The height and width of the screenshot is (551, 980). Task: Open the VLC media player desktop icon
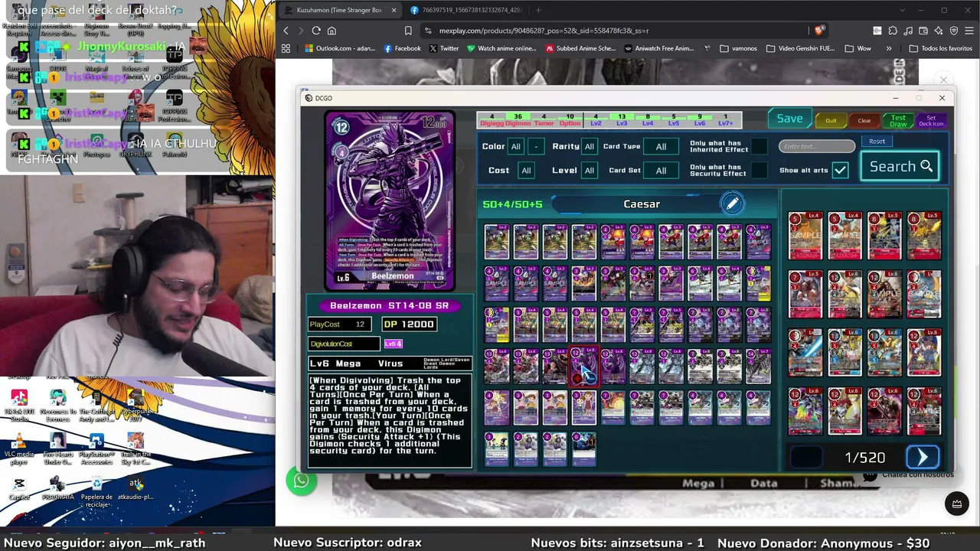19,448
